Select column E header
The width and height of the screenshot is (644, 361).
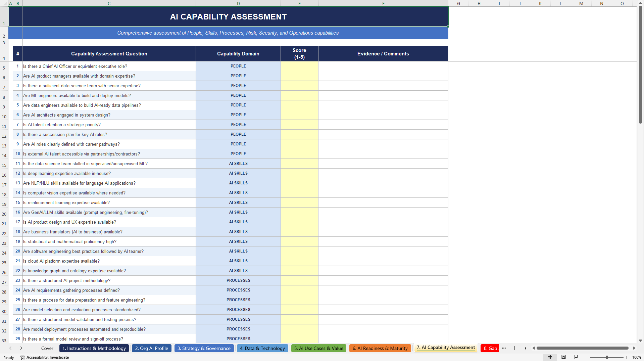(x=299, y=3)
